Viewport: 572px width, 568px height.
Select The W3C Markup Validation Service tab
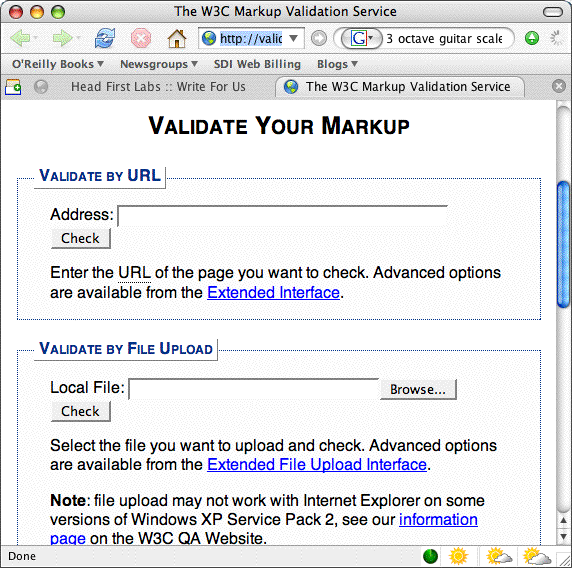pos(400,87)
